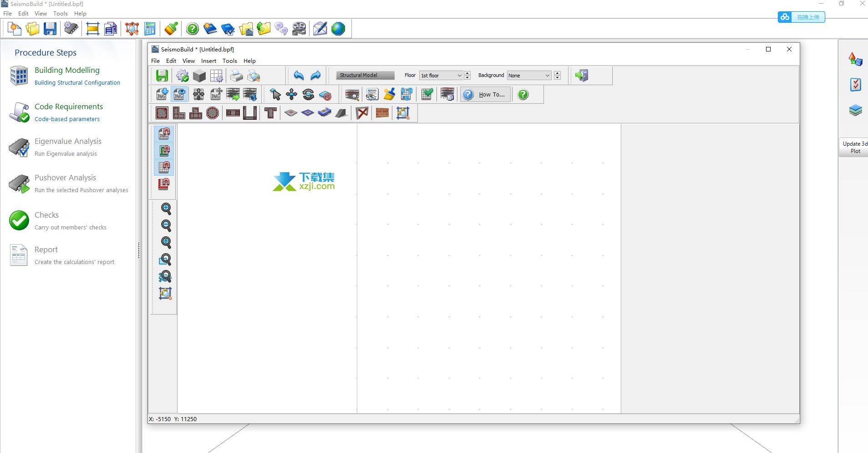The width and height of the screenshot is (868, 453).
Task: Open Edit menu in main SeismoBuild window
Action: [x=23, y=13]
